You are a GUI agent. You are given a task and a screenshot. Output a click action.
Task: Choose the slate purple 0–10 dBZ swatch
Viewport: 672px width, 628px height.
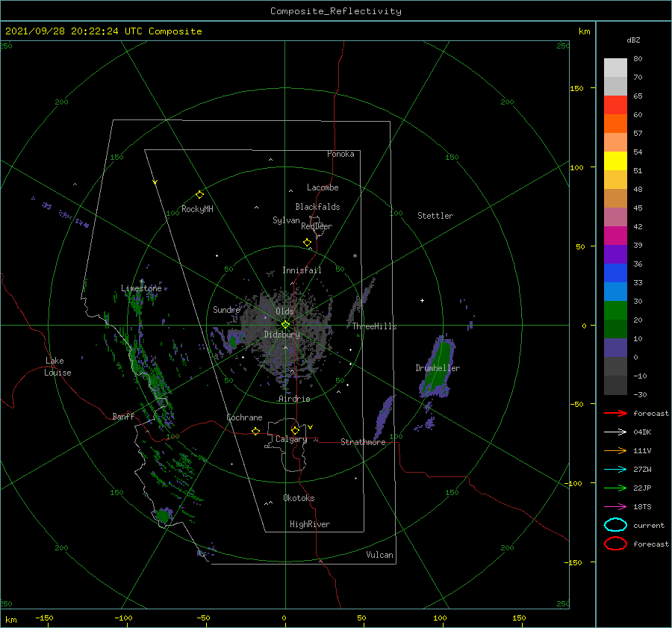tap(615, 348)
